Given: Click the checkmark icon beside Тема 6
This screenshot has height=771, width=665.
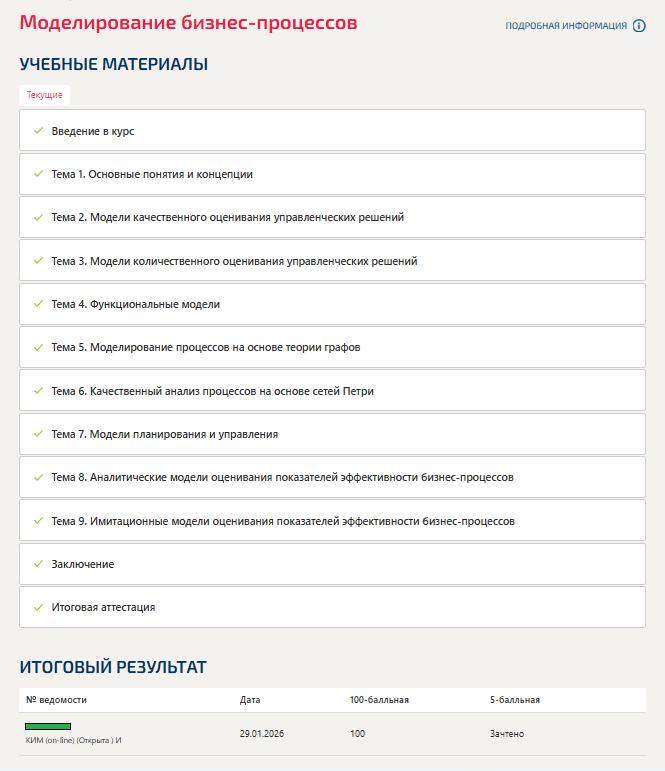Looking at the screenshot, I should click(x=38, y=391).
